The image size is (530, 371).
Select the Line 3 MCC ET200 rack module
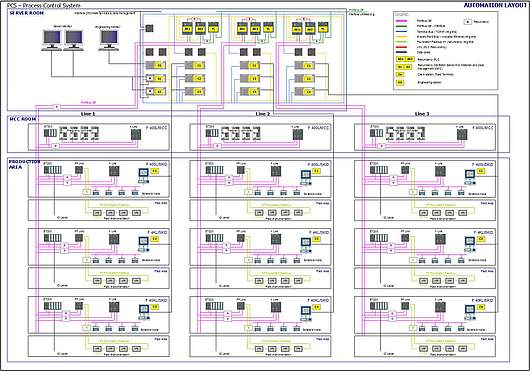376,133
